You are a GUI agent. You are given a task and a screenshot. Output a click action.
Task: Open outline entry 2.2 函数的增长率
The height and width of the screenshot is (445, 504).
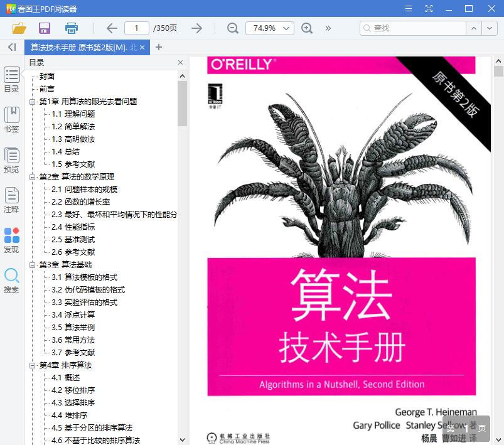[x=81, y=201]
